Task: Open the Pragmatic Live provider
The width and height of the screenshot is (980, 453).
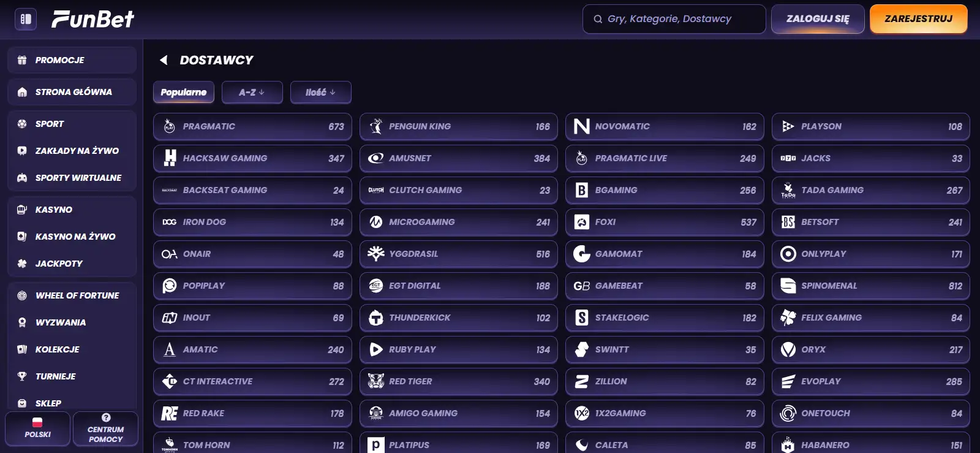Action: click(665, 158)
